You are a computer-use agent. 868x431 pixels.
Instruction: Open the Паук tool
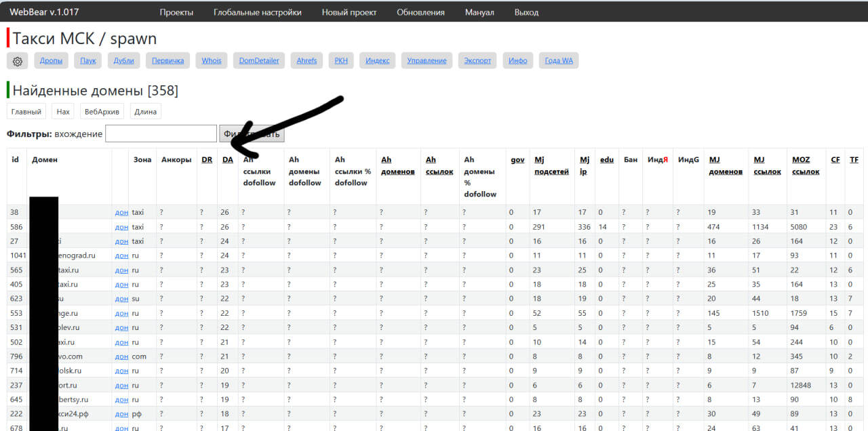(x=88, y=61)
